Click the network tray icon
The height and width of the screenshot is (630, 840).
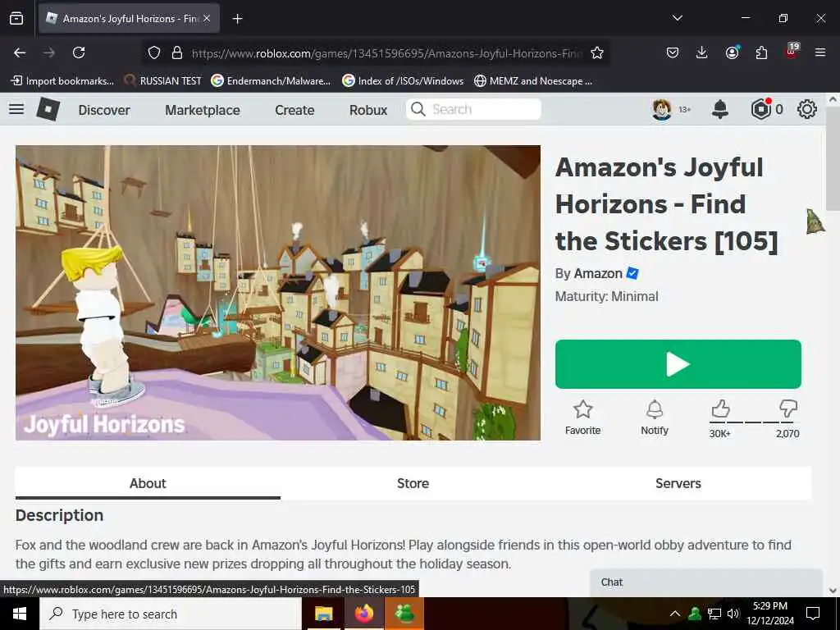click(714, 614)
